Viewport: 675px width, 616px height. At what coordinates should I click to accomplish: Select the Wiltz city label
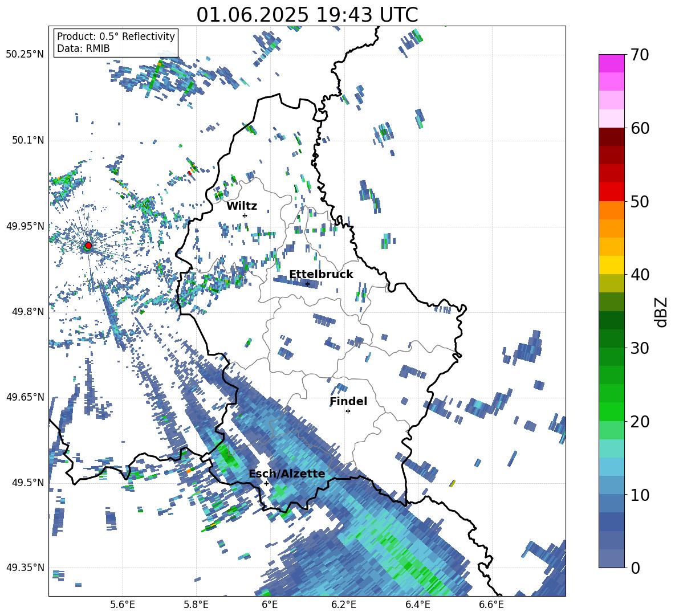[x=242, y=206]
